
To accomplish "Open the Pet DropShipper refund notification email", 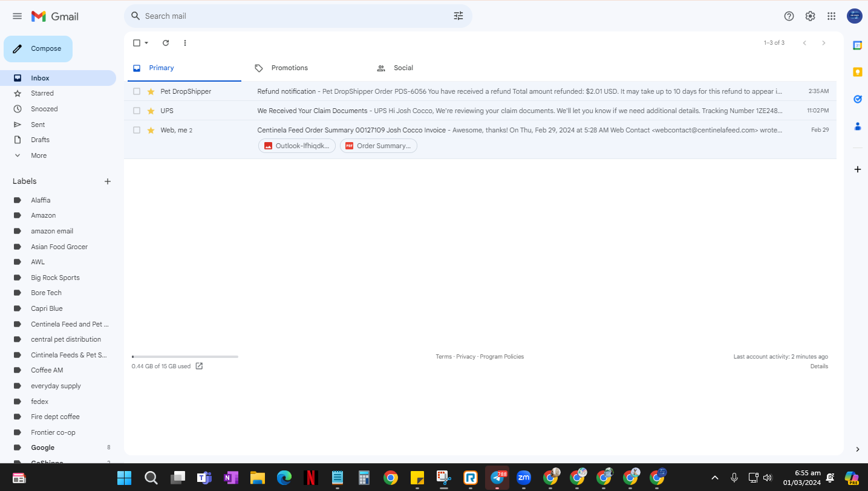I will click(x=480, y=91).
